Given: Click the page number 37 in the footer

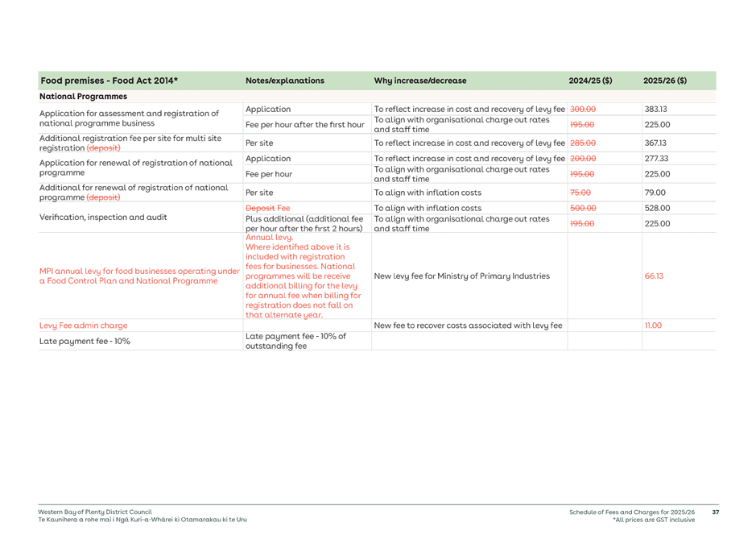Looking at the screenshot, I should pyautogui.click(x=714, y=511).
